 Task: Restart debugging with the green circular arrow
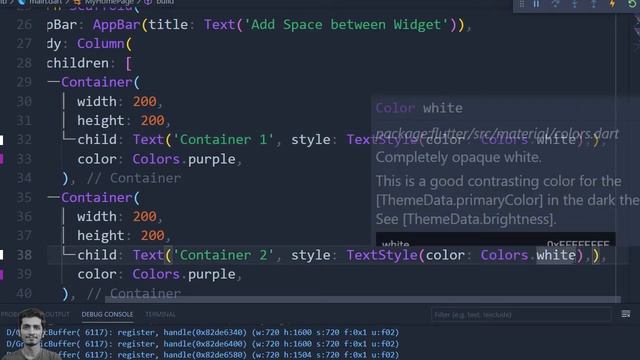click(x=632, y=4)
